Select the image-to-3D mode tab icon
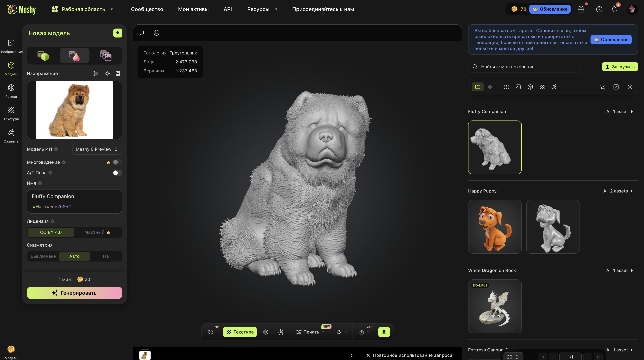This screenshot has height=360, width=644. click(74, 56)
